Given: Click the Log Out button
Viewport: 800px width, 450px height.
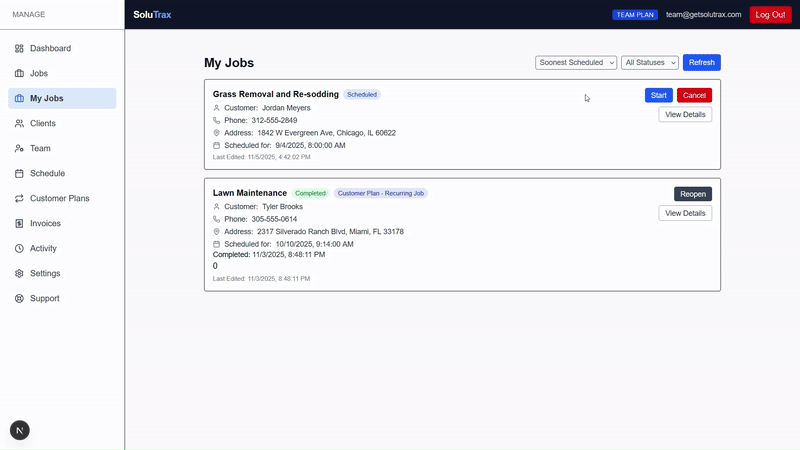Looking at the screenshot, I should click(770, 15).
